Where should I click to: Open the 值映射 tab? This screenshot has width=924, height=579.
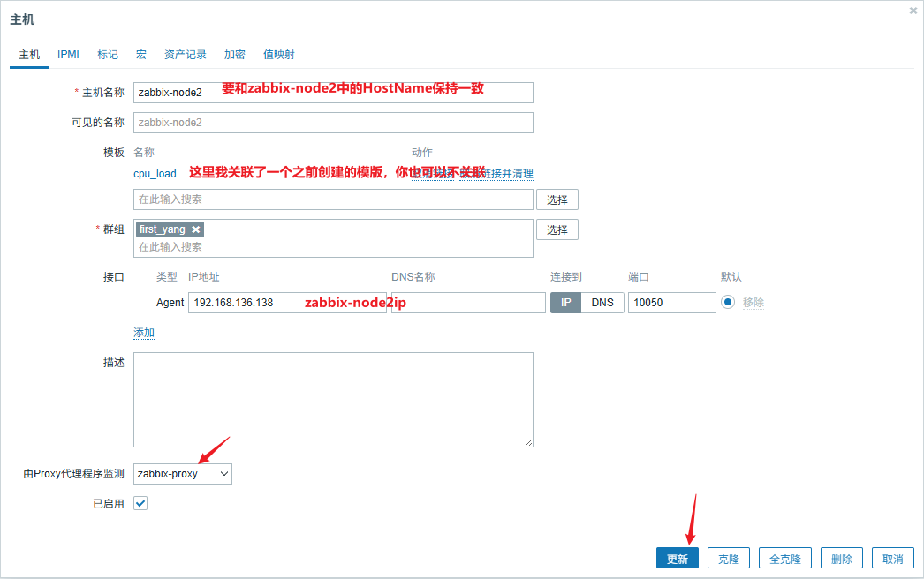[x=279, y=54]
